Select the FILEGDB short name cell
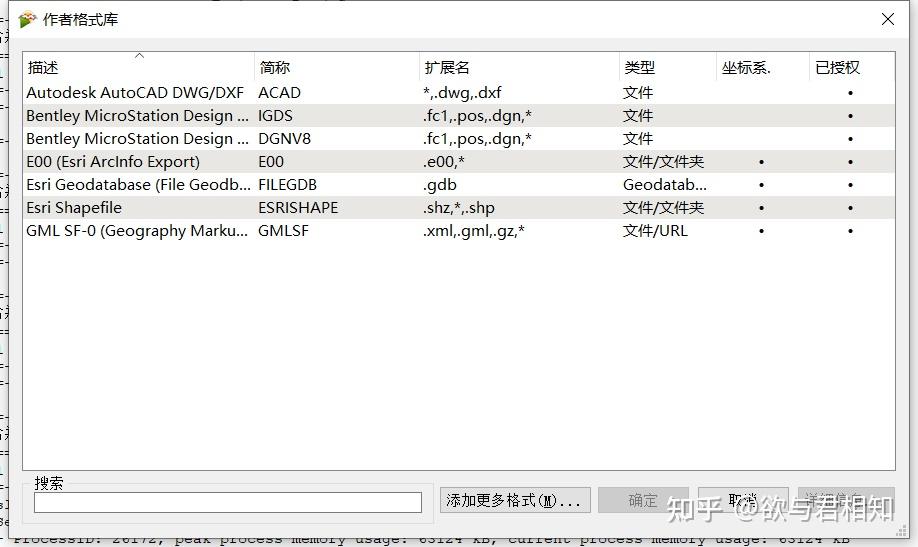Screen dimensions: 918x547 pos(287,184)
